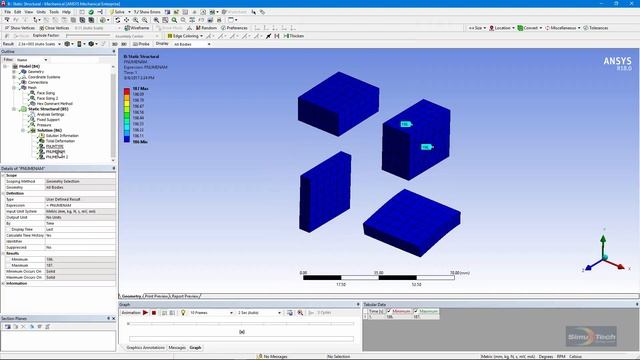Click the export video file icon

290,313
